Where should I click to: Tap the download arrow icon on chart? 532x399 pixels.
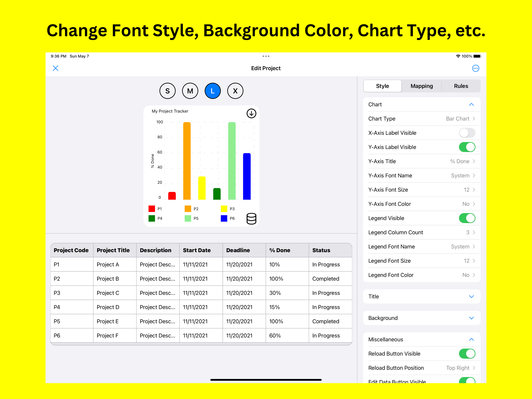(251, 113)
